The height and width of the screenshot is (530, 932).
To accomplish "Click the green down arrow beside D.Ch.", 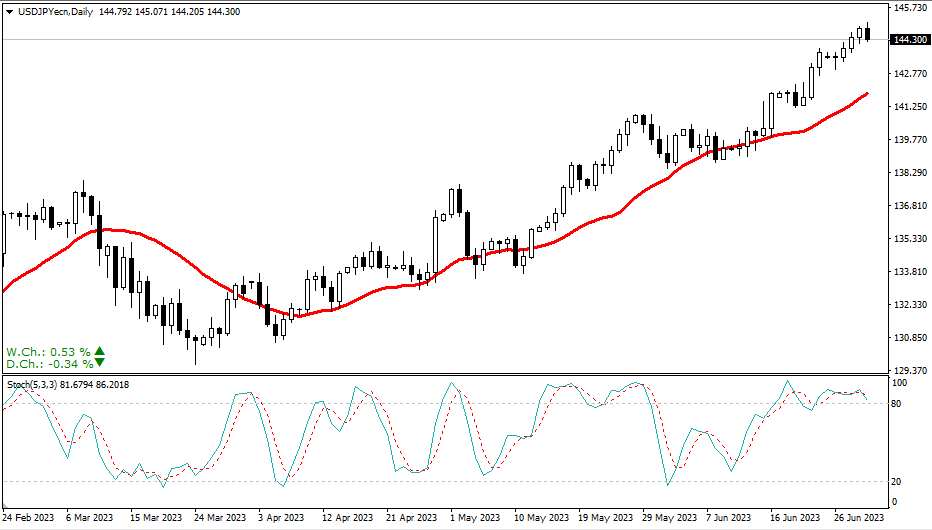I will click(x=100, y=363).
